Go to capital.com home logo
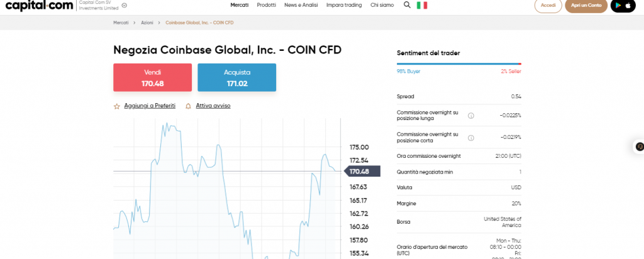Screen dimensions: 644x259 coord(39,5)
